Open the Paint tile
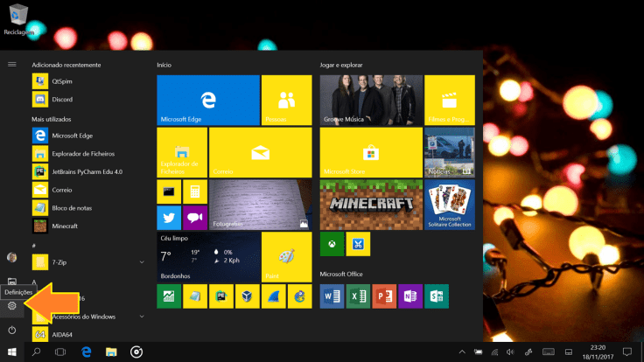Viewport: 644px width, 362px height. click(x=287, y=256)
